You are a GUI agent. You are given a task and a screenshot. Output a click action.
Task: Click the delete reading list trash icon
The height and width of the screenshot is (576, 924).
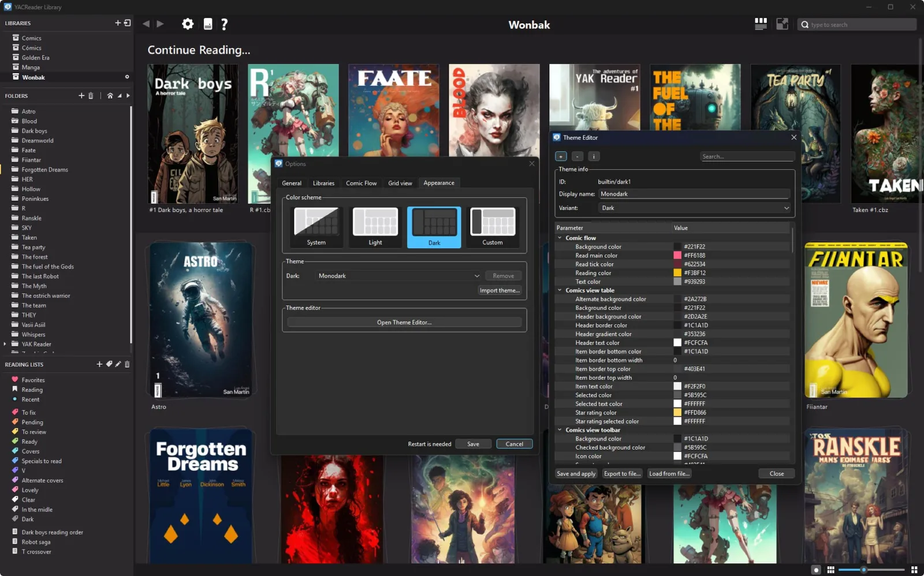(127, 364)
